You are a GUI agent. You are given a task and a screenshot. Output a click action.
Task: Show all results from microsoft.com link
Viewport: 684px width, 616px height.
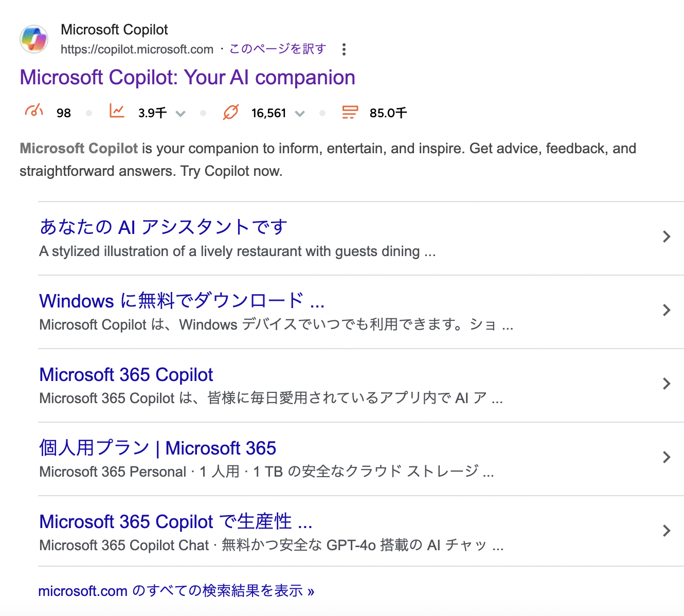click(x=176, y=591)
